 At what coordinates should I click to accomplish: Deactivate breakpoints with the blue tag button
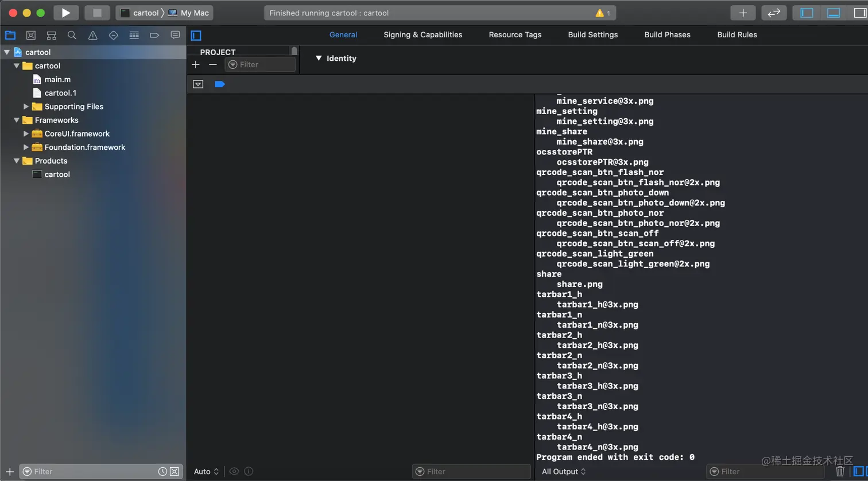pos(219,84)
